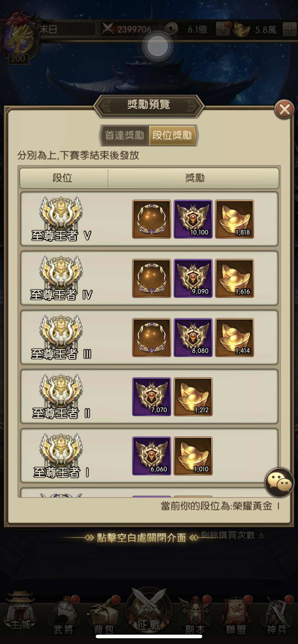298x644 pixels.
Task: Select the 段位獎勵 tab
Action: click(172, 135)
